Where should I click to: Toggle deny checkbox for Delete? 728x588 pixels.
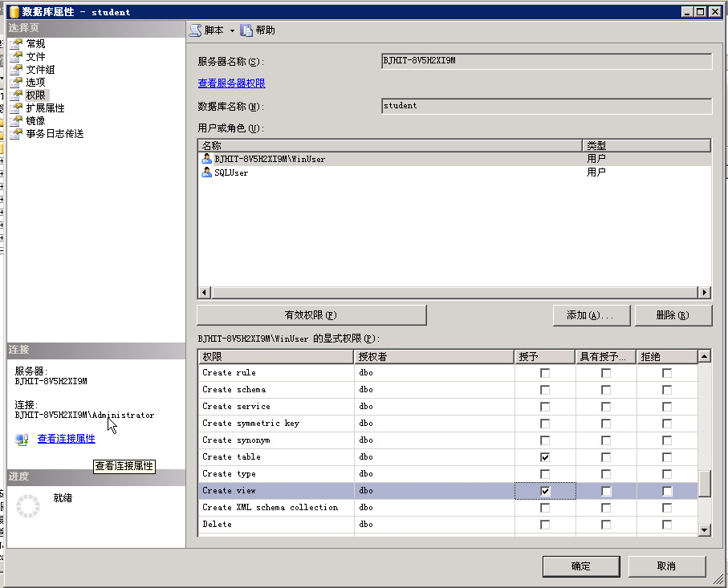[x=667, y=525]
